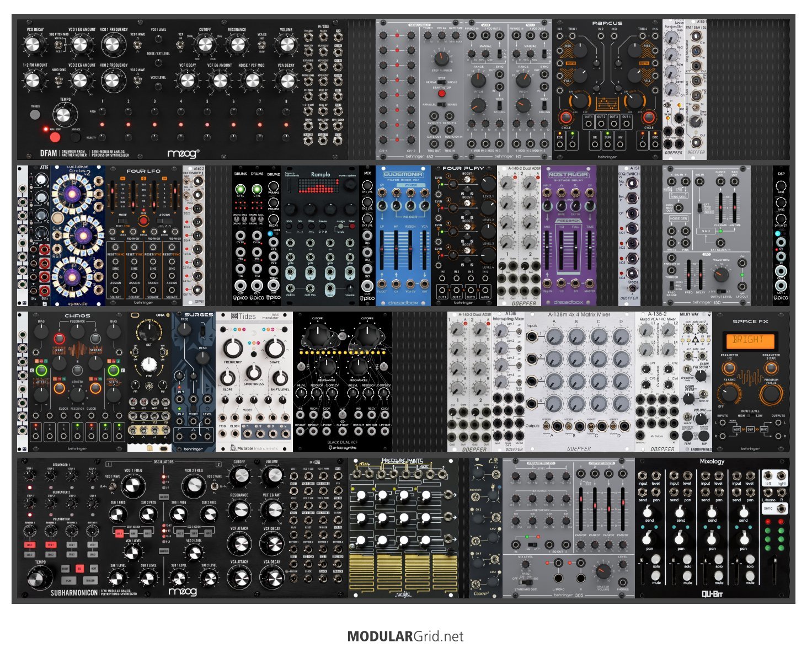Toggle the DFAM VCO 1 WAVE switch
The image size is (812, 648).
tap(137, 45)
